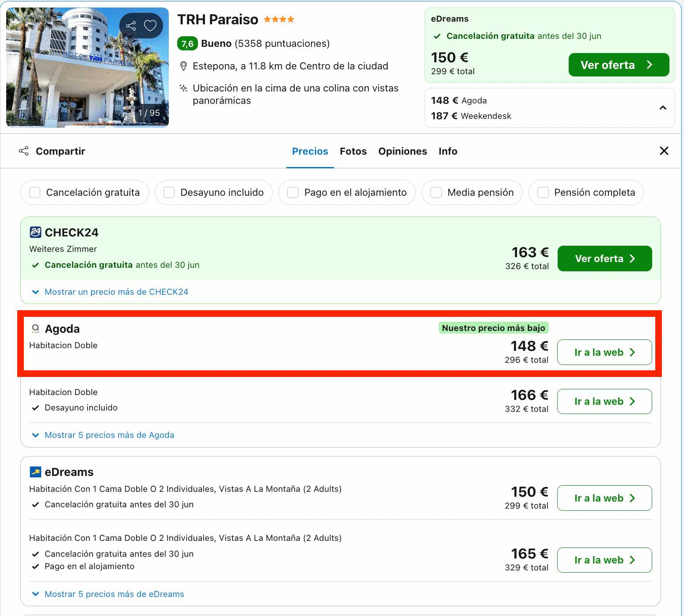Click the 1 / 95 photo counter
684x616 pixels.
[149, 113]
